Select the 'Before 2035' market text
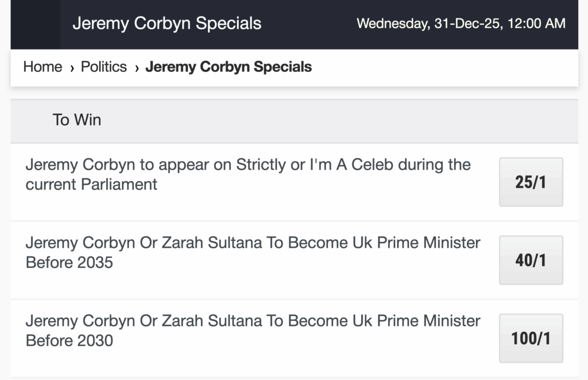This screenshot has height=380, width=588. click(x=69, y=263)
